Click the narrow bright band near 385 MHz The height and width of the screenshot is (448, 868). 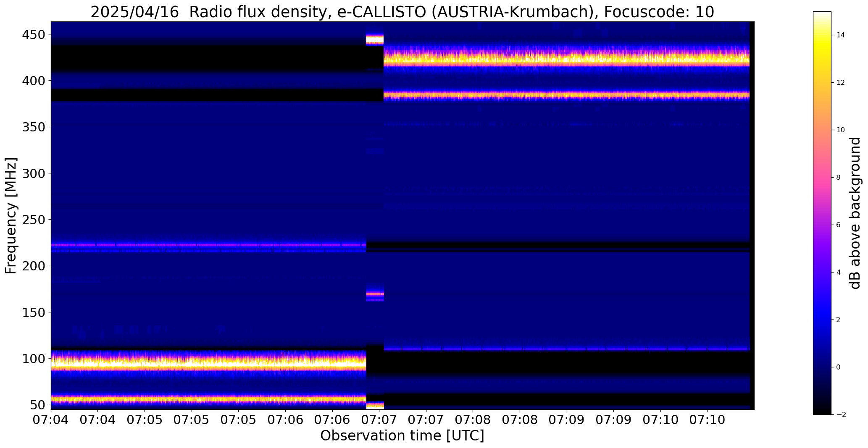566,95
